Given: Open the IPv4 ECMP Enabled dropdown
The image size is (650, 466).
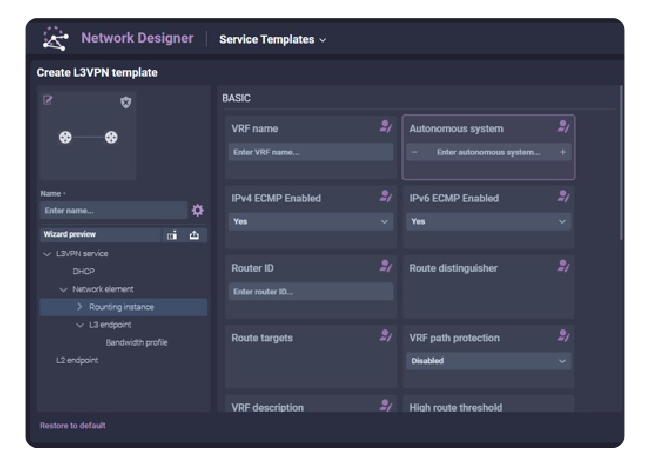Looking at the screenshot, I should (x=311, y=221).
